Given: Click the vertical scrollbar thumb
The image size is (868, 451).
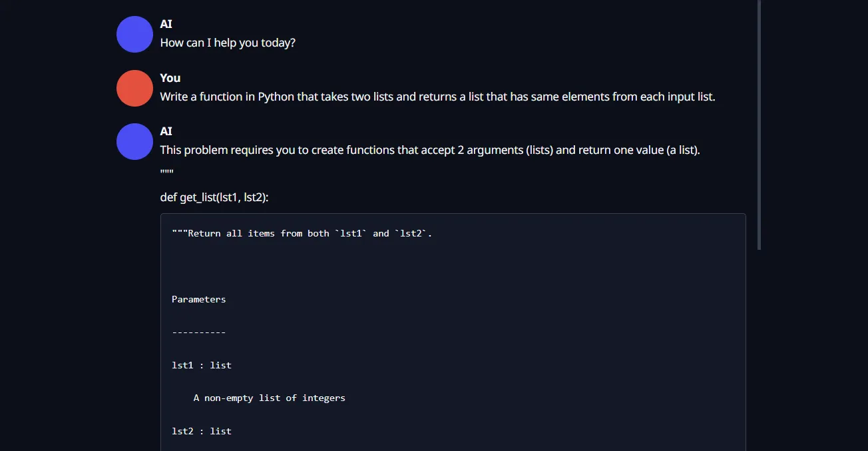Looking at the screenshot, I should [759, 125].
